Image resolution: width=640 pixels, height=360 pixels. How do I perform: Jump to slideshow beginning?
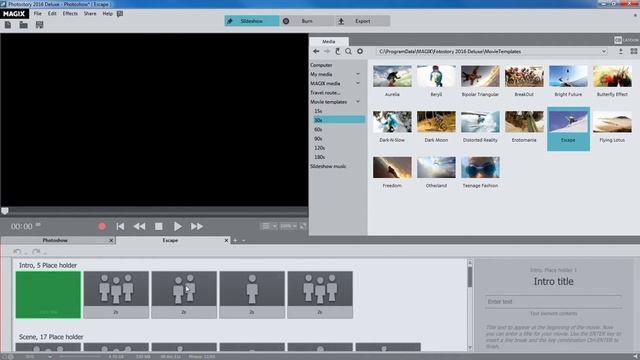pos(120,227)
